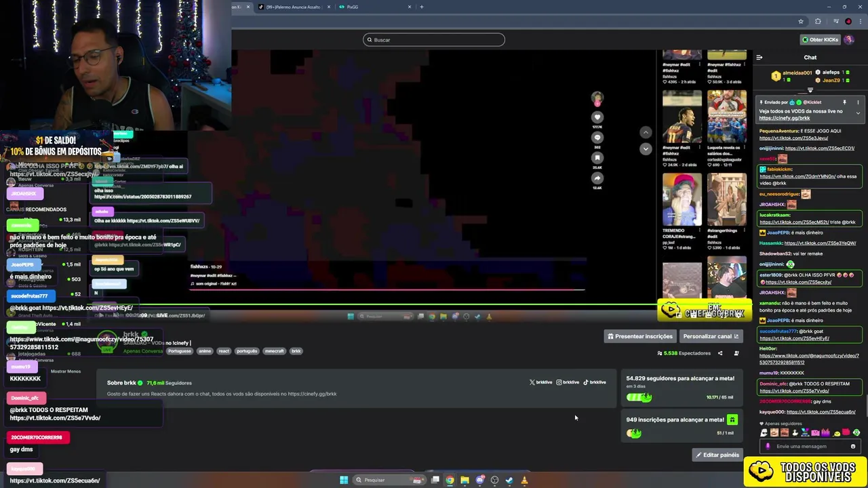
Task: Open brkklive X social link
Action: 540,382
